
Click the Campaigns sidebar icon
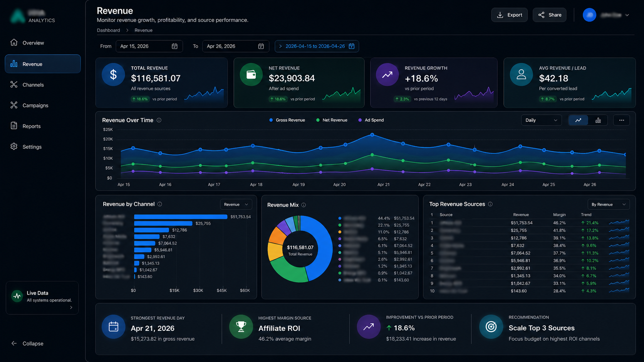tap(14, 105)
